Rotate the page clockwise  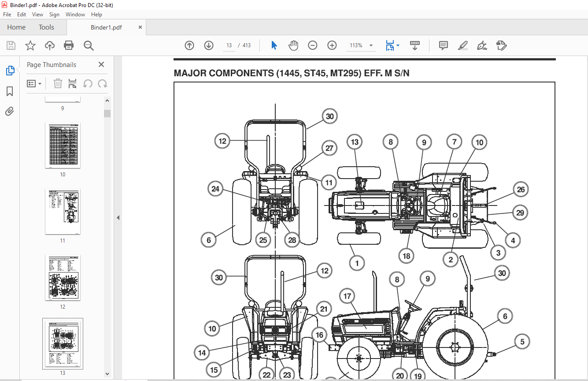[x=102, y=83]
